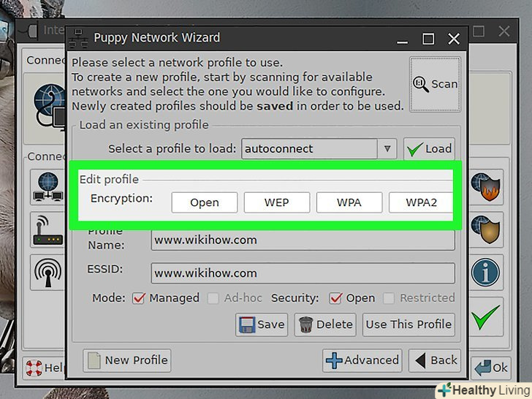Choose Open encryption
This screenshot has width=532, height=399.
205,202
